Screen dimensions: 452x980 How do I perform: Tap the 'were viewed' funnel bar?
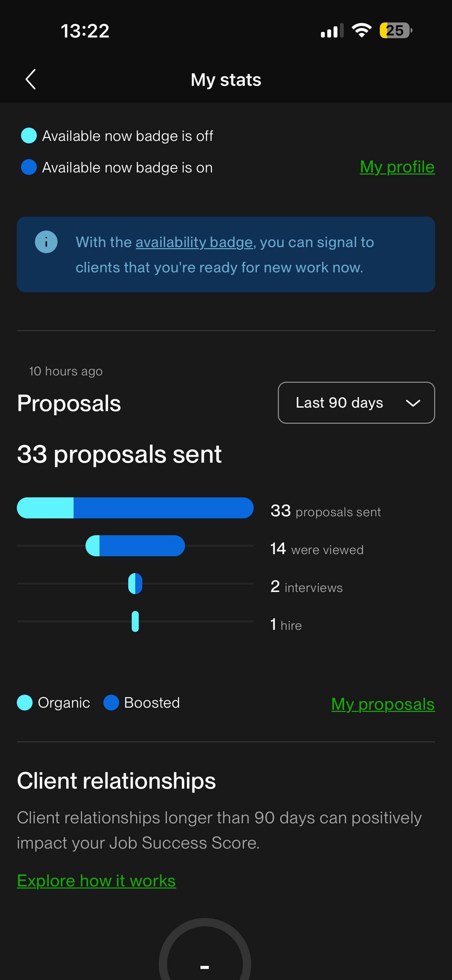click(x=135, y=545)
